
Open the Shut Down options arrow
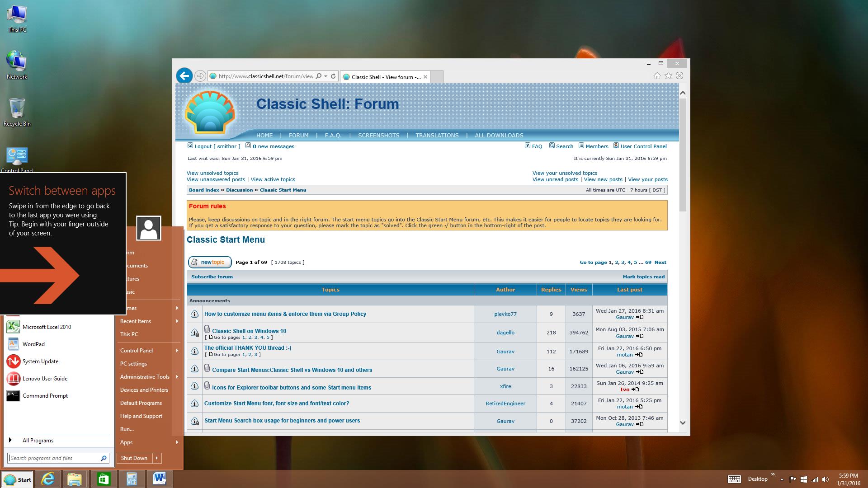(157, 458)
